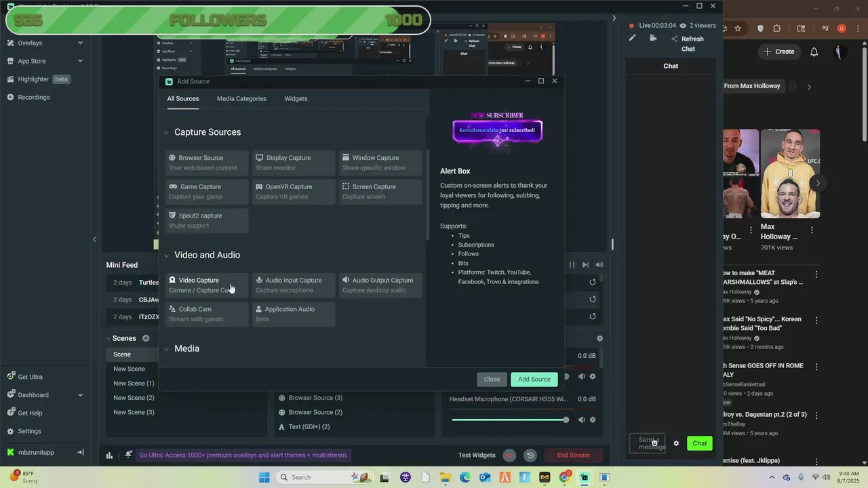
Task: Select Application Audio beta source
Action: [x=294, y=314]
